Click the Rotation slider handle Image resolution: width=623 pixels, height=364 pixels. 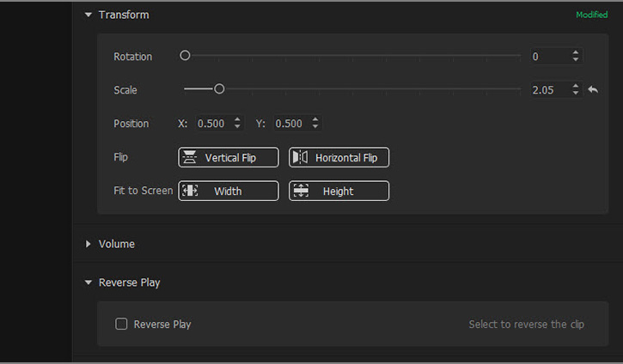coord(185,56)
